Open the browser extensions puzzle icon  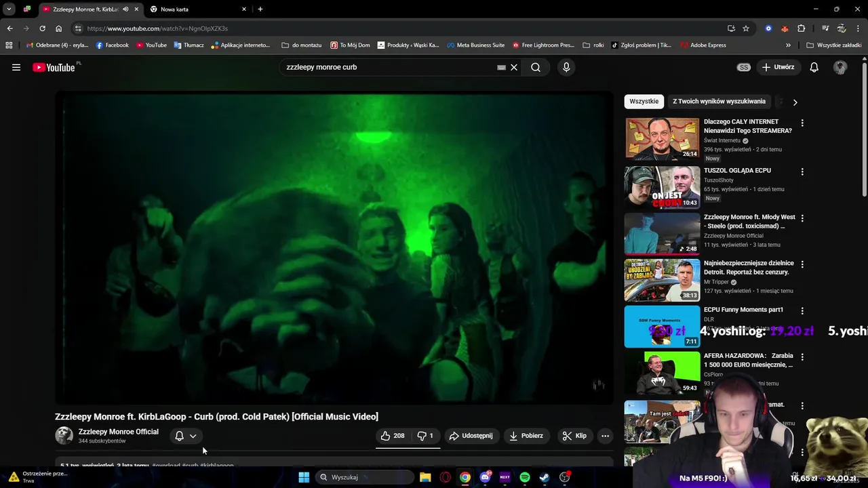point(802,28)
